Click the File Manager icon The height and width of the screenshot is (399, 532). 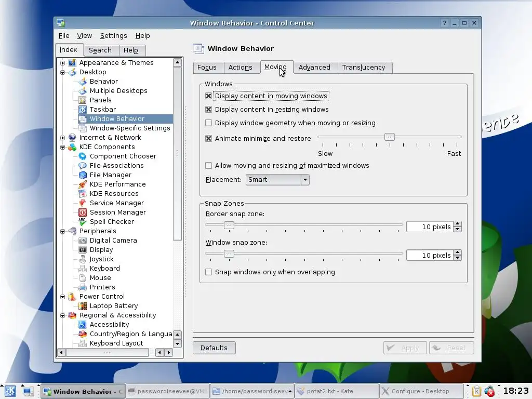pyautogui.click(x=83, y=175)
